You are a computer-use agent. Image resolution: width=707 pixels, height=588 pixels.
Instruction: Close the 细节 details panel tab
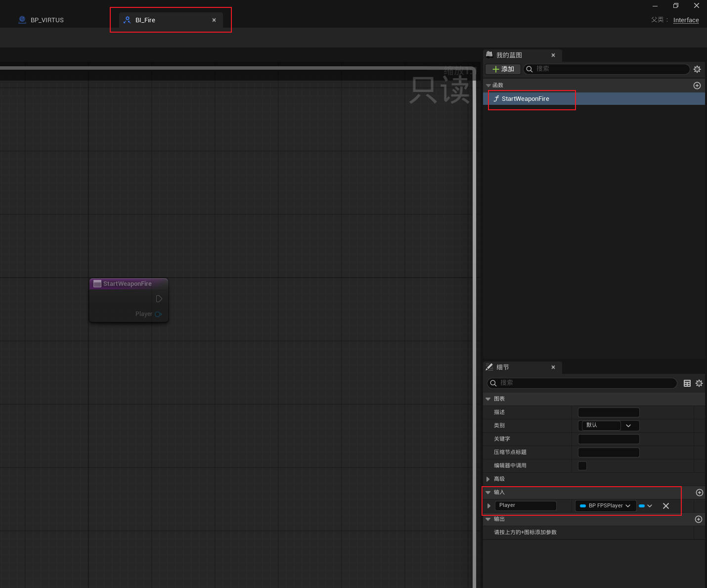553,367
